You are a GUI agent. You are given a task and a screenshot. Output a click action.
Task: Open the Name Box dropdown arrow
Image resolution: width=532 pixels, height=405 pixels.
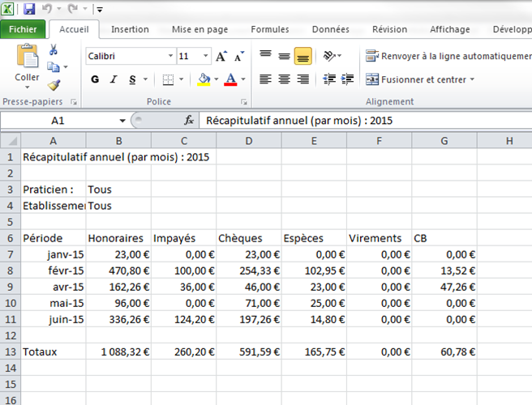click(122, 120)
